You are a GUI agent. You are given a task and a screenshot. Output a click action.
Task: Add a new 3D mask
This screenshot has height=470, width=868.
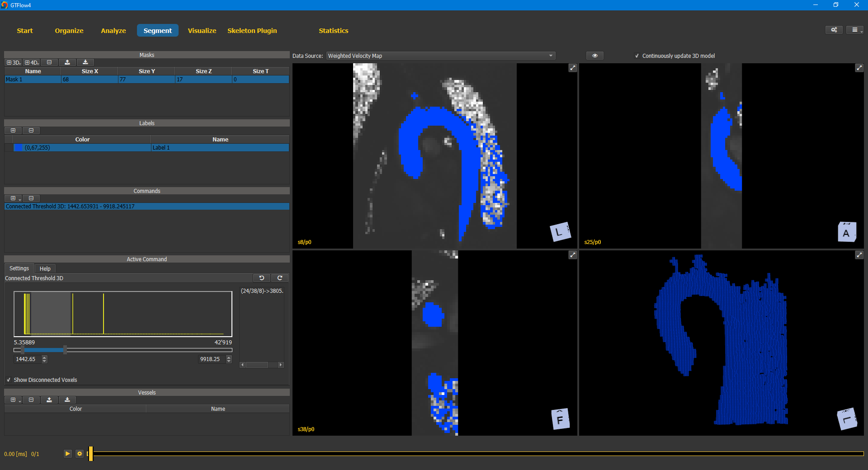tap(13, 62)
